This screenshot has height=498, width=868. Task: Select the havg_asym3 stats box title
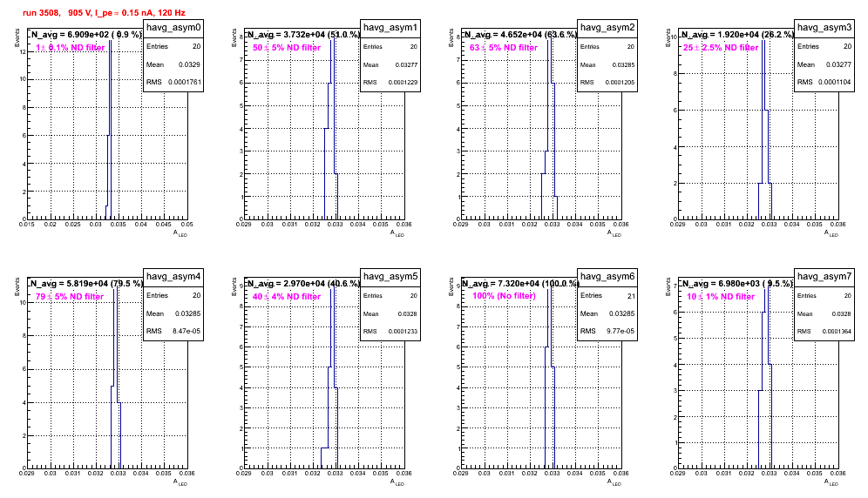[824, 27]
